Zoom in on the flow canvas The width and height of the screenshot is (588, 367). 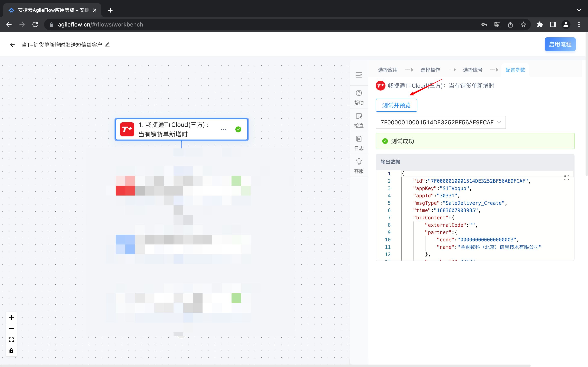[x=11, y=318]
